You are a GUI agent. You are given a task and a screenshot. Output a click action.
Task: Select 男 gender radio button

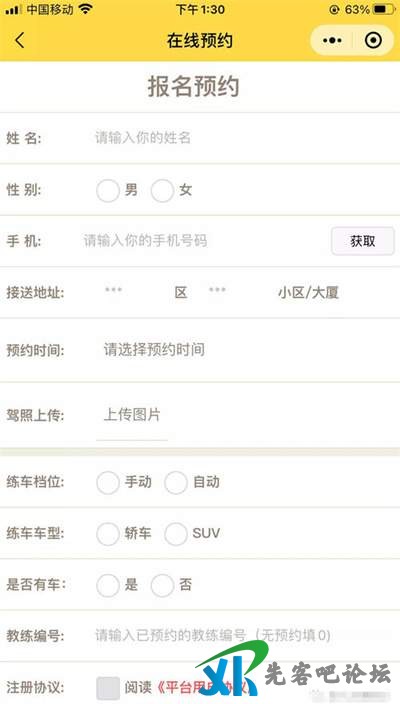(108, 190)
